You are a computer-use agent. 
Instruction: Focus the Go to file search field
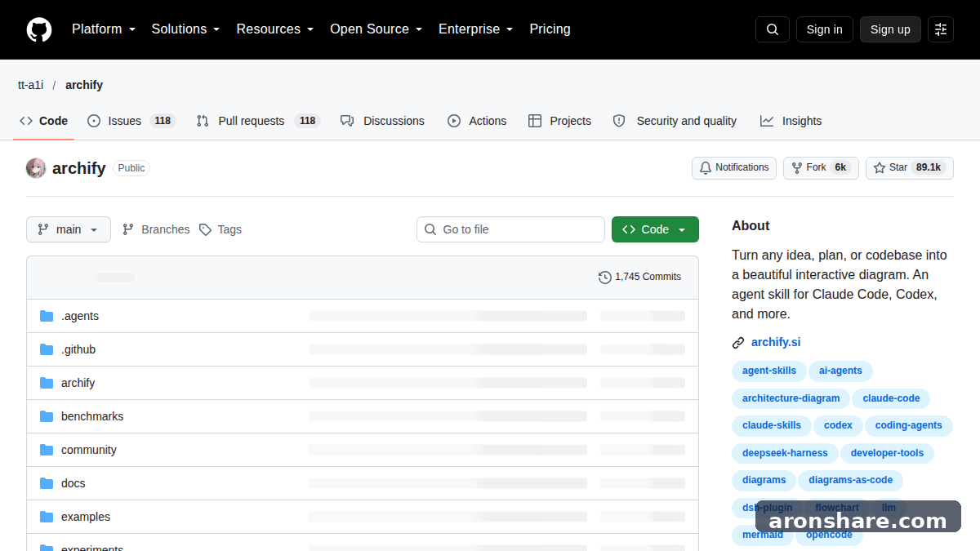click(510, 229)
